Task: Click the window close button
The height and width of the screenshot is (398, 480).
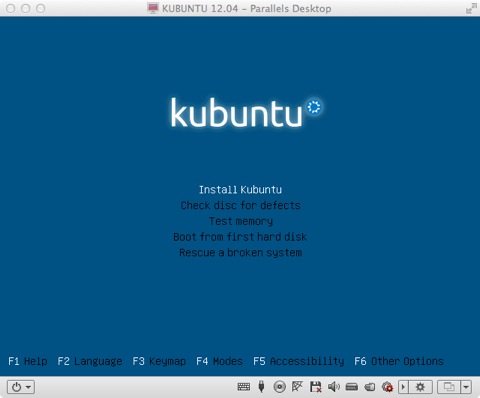Action: tap(11, 8)
